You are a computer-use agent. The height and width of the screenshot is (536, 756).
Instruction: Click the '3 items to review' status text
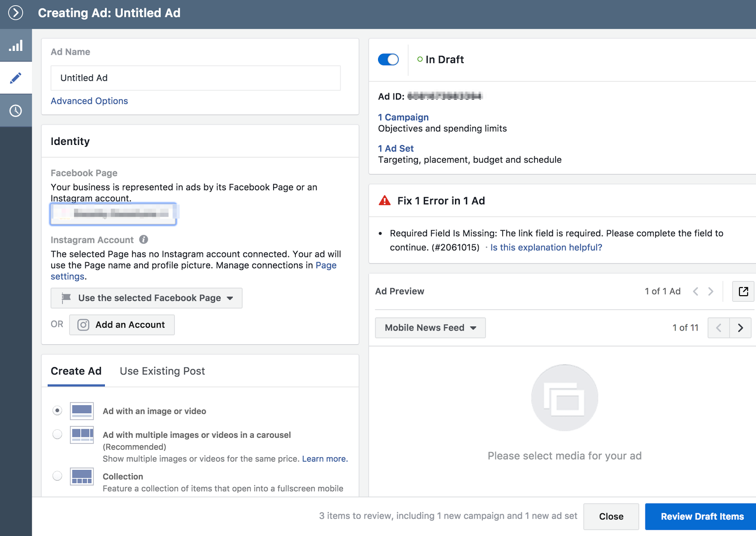448,516
